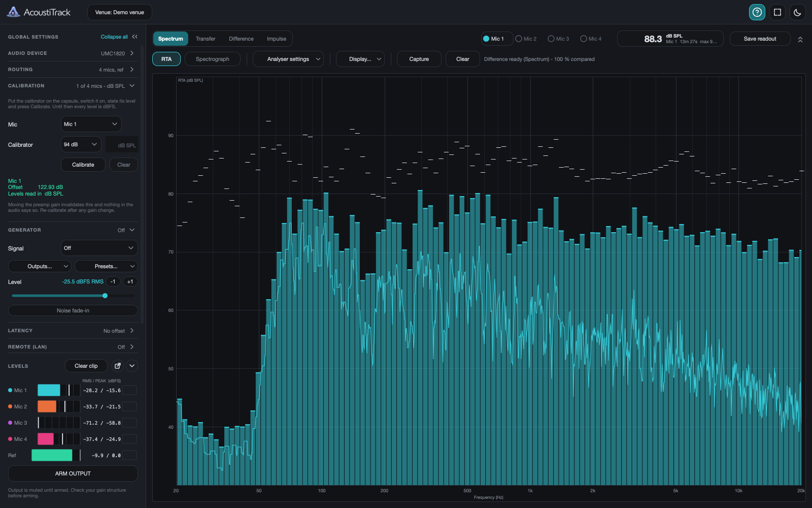
Task: Open the Presets... dropdown
Action: click(106, 266)
